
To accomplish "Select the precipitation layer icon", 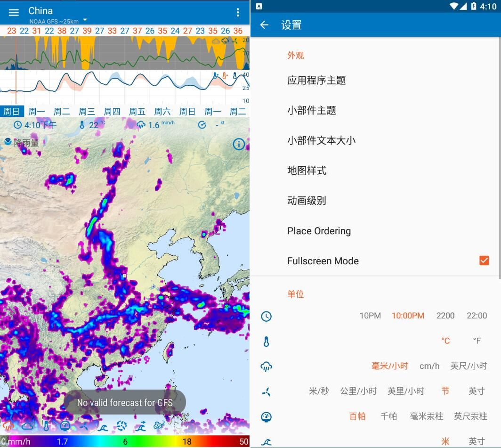I will (8, 426).
